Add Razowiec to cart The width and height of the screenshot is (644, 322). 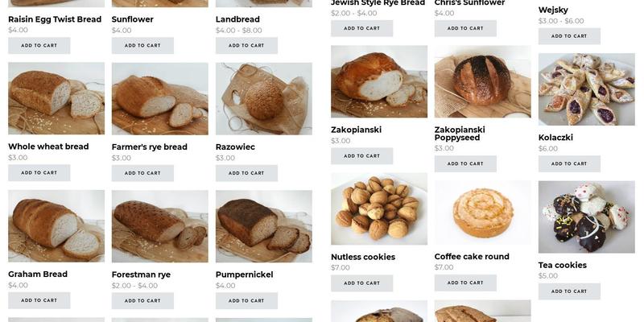[246, 173]
